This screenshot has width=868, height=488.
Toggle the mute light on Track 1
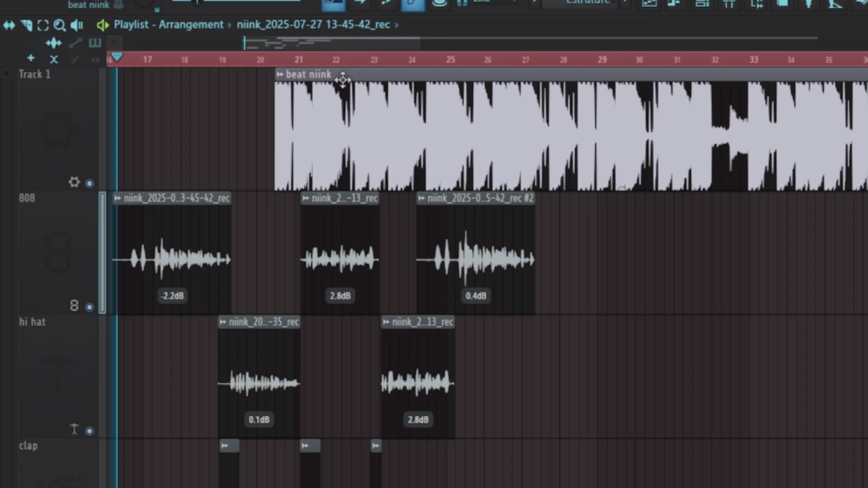click(90, 183)
